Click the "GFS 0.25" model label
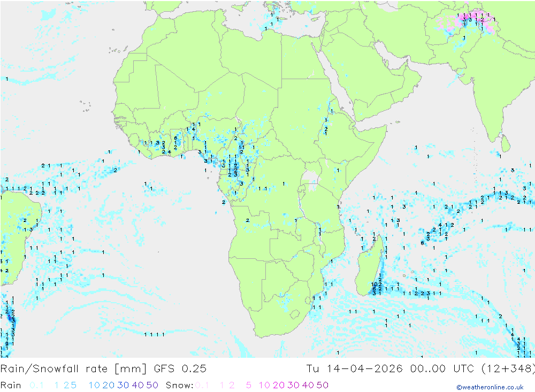535x392 pixels. coord(180,369)
